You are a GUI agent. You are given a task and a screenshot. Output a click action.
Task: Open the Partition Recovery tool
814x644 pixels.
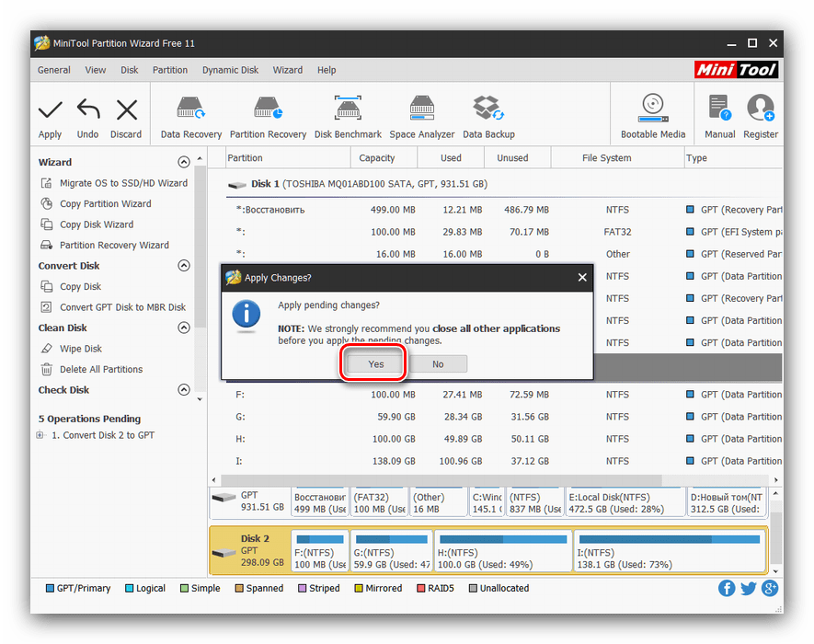coord(268,109)
